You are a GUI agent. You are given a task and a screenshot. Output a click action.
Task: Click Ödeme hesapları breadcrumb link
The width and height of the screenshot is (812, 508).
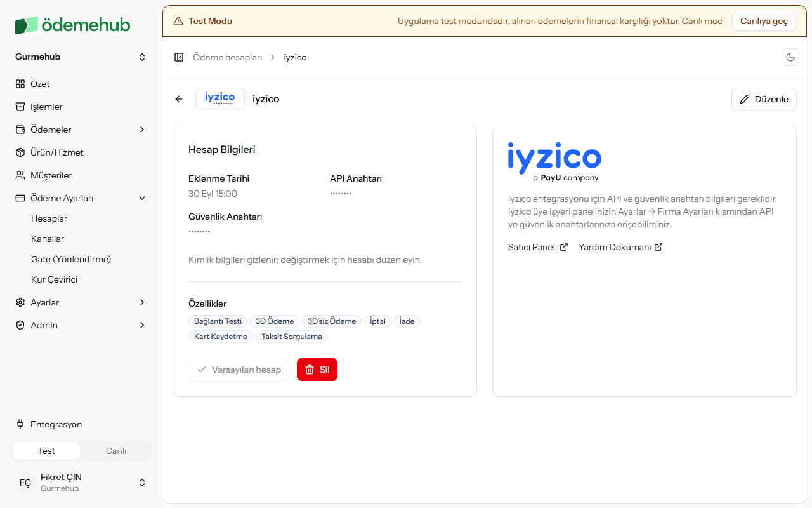pyautogui.click(x=227, y=57)
